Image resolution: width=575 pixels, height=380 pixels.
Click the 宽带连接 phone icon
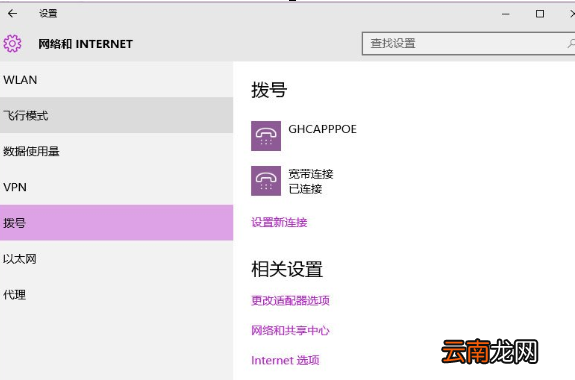[x=266, y=181]
